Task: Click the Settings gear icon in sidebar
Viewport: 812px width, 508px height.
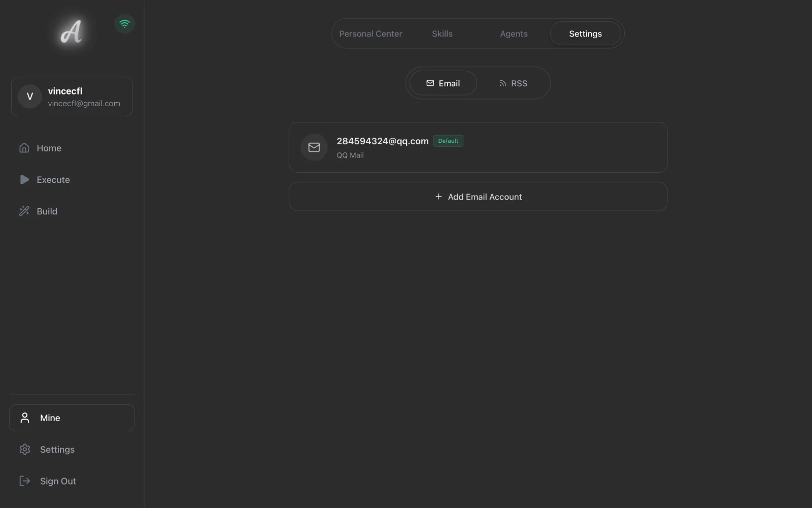Action: click(25, 449)
